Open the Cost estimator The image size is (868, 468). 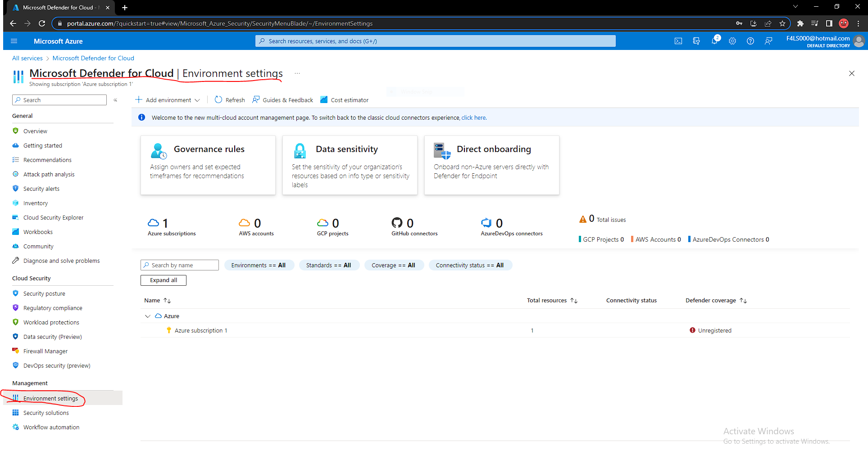(x=344, y=100)
